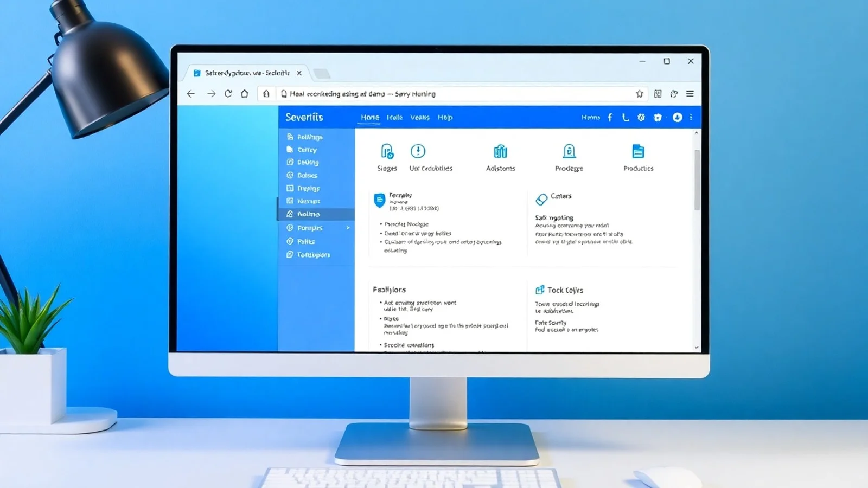Click the Faallyiors section heading

click(x=389, y=290)
